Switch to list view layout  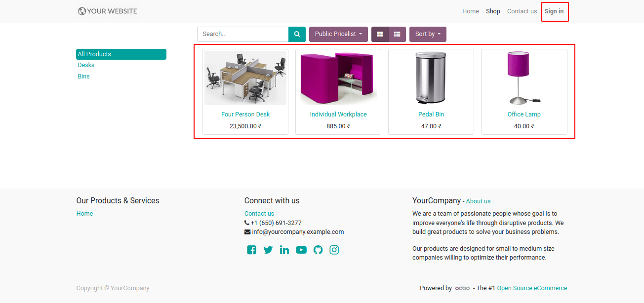tap(397, 34)
